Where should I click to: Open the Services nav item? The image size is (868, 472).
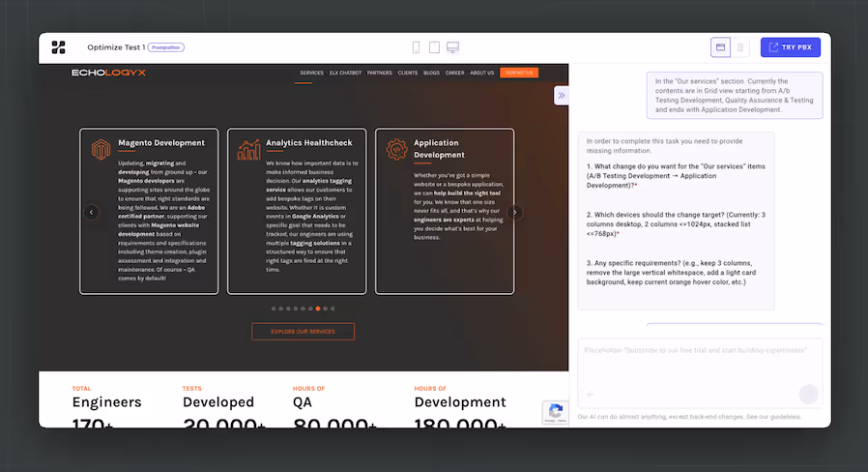pyautogui.click(x=311, y=73)
